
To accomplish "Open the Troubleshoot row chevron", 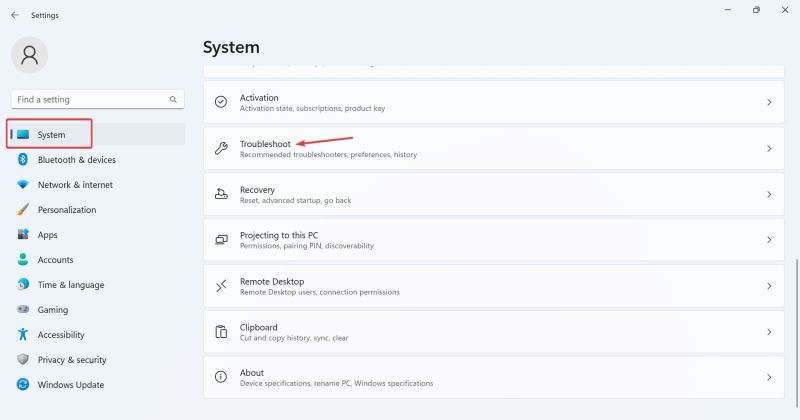I will pos(769,149).
